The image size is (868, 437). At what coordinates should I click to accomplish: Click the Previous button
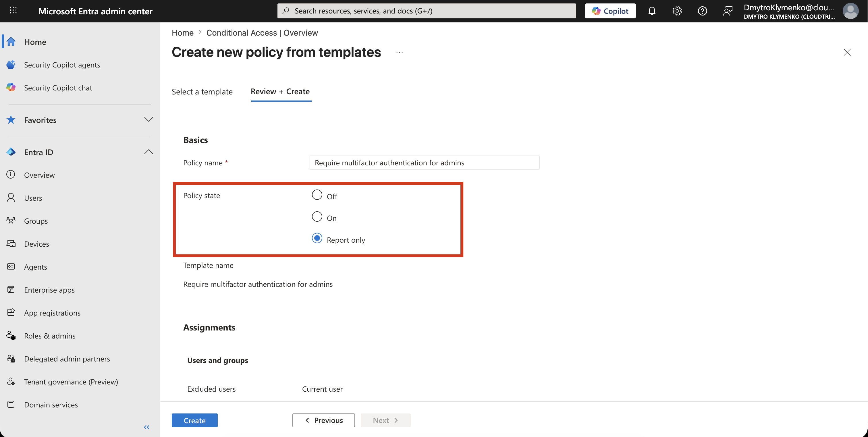(x=323, y=420)
